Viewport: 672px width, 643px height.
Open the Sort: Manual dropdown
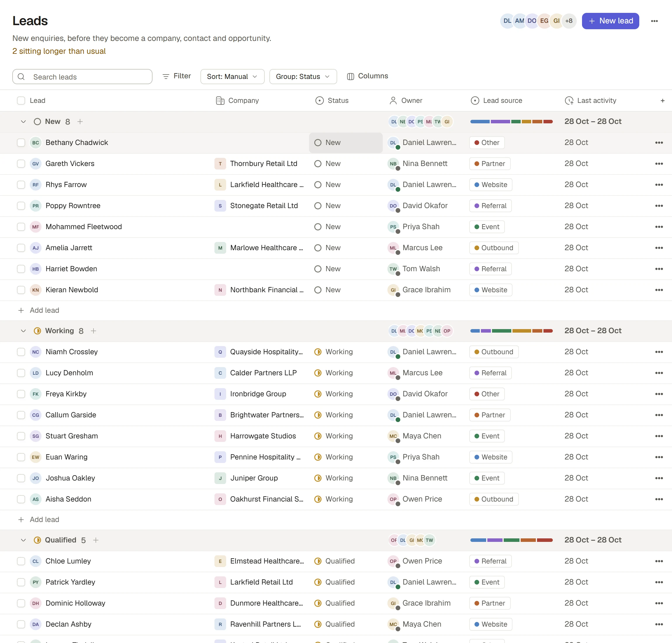coord(232,77)
